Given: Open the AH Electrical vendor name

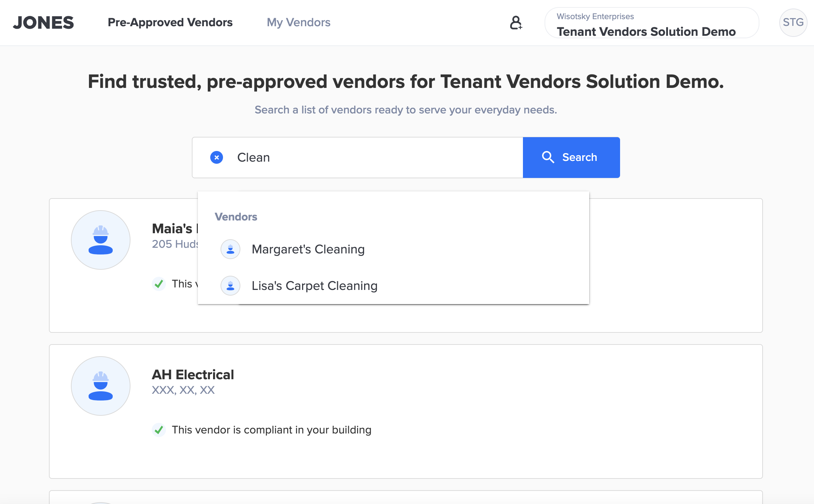Looking at the screenshot, I should click(x=193, y=375).
